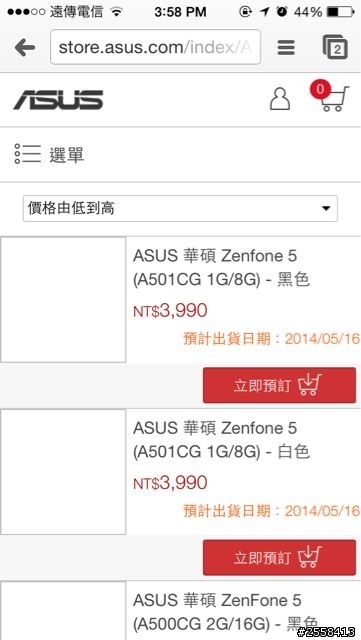Open the browser hamburger menu
Image resolution: width=361 pixels, height=640 pixels.
click(286, 48)
